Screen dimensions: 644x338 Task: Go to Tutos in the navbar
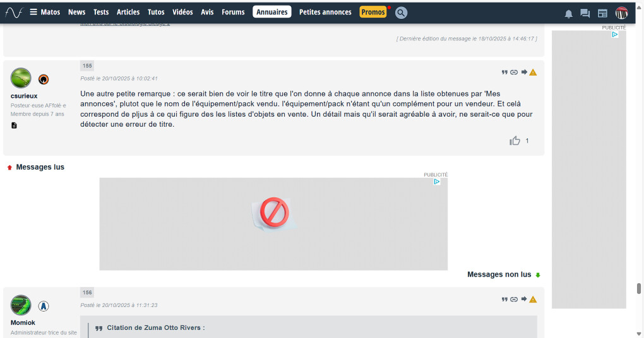[x=156, y=13]
